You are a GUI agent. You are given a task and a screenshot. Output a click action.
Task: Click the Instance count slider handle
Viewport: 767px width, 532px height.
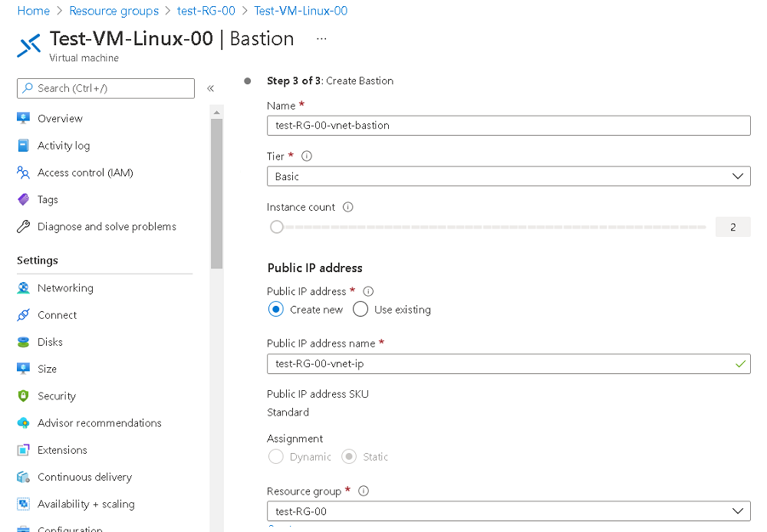click(x=276, y=227)
